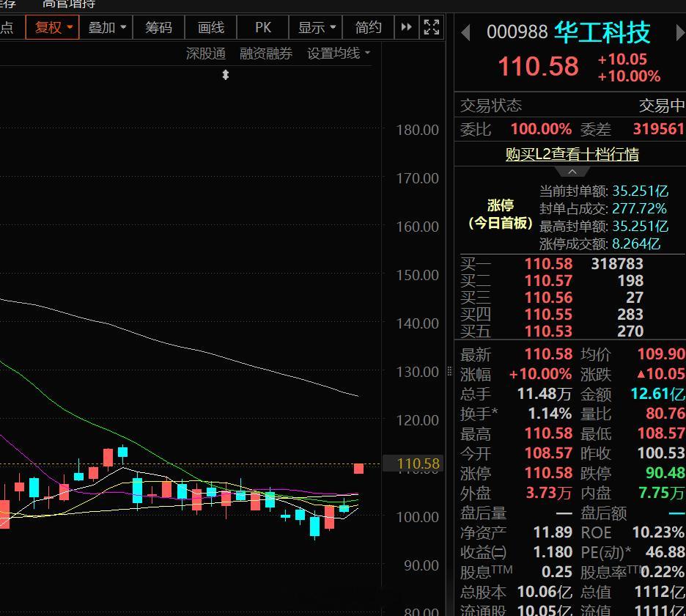Select the 买五 bid price 110.53

tap(549, 331)
